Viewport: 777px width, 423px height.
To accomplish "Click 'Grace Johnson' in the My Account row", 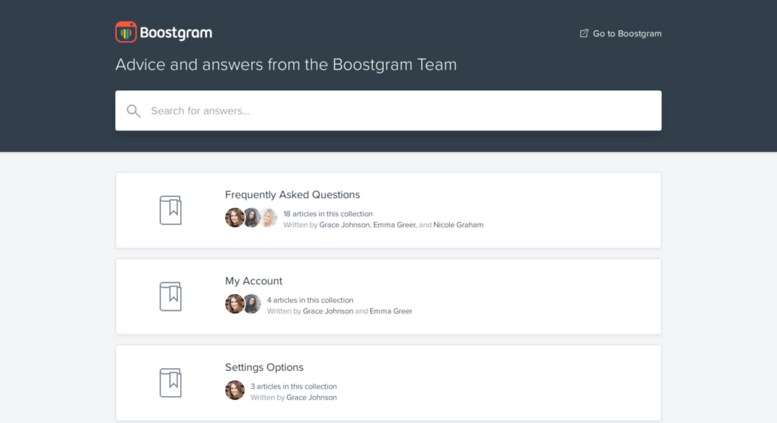I will (328, 311).
